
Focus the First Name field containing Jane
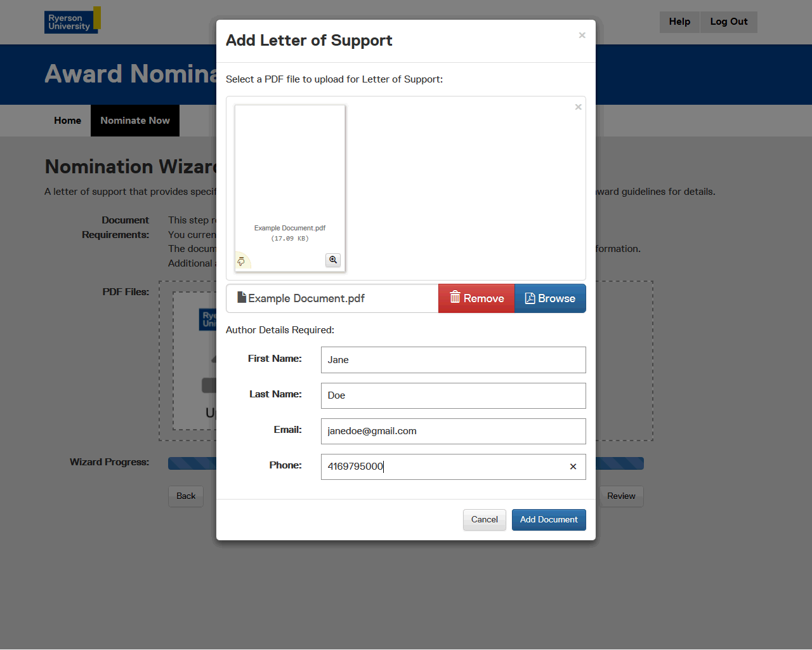(x=453, y=360)
